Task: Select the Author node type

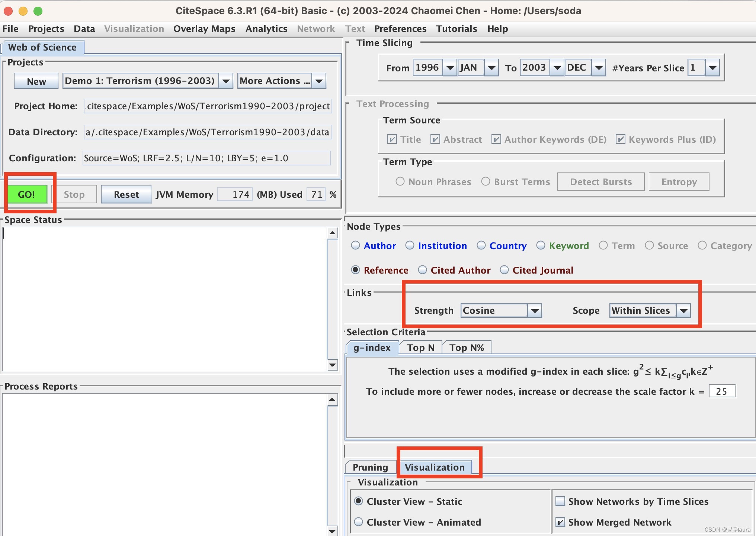Action: tap(356, 246)
